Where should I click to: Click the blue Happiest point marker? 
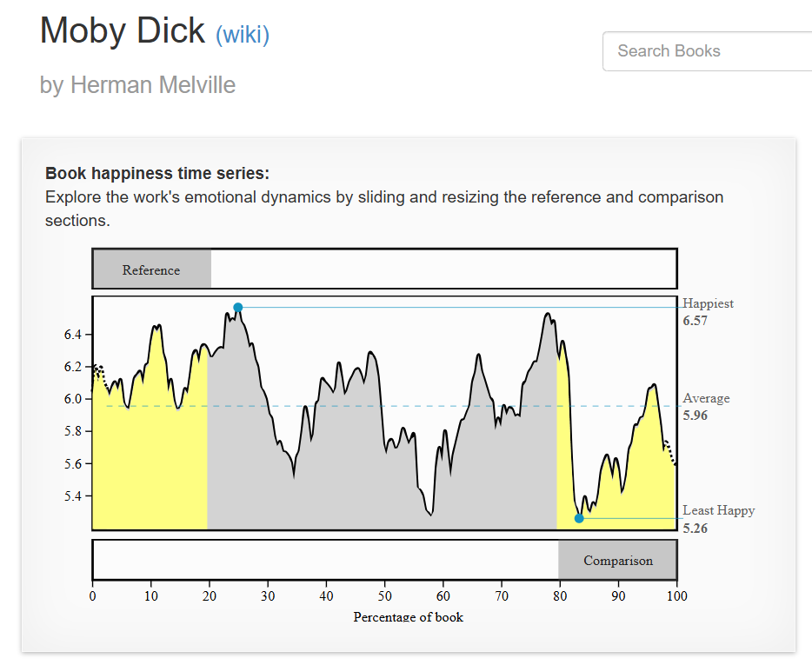(237, 308)
